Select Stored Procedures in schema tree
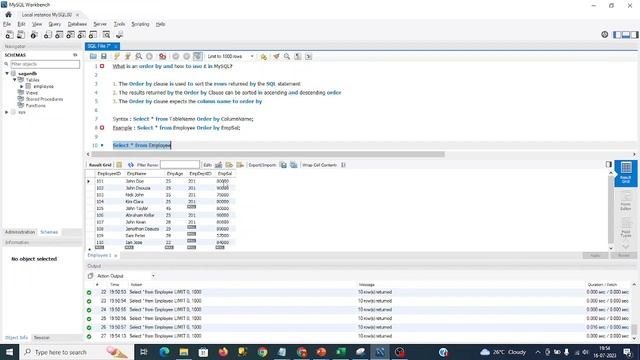This screenshot has height=360, width=640. (x=44, y=99)
